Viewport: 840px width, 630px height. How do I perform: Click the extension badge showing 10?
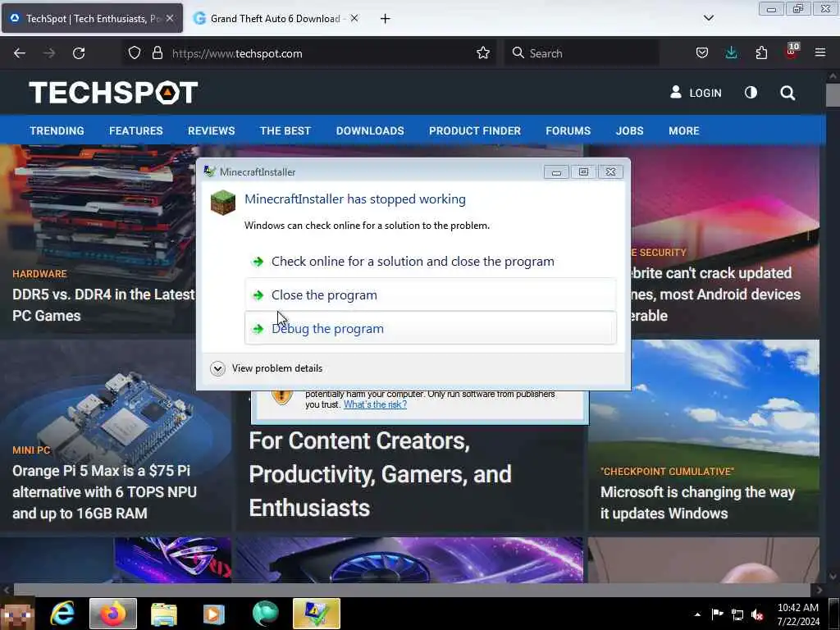792,50
